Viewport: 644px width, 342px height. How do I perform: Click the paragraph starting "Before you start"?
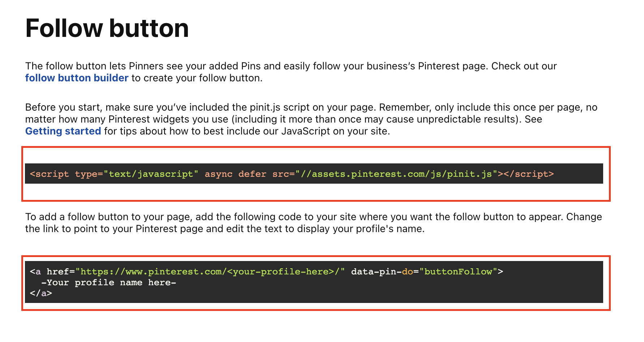311,119
